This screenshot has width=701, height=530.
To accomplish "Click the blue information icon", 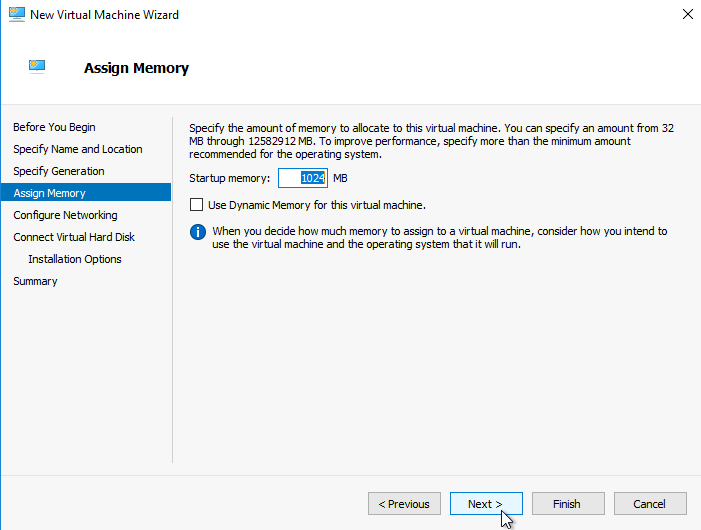I will tap(198, 232).
